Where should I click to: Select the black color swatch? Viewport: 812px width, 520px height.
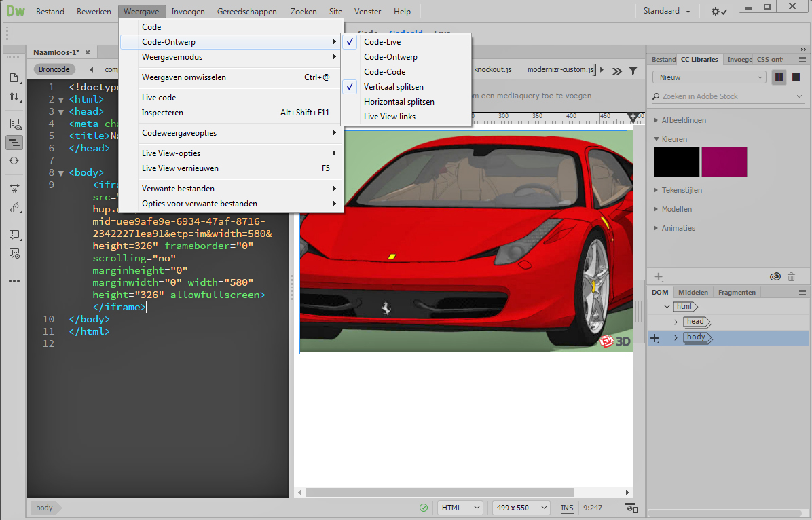coord(676,162)
